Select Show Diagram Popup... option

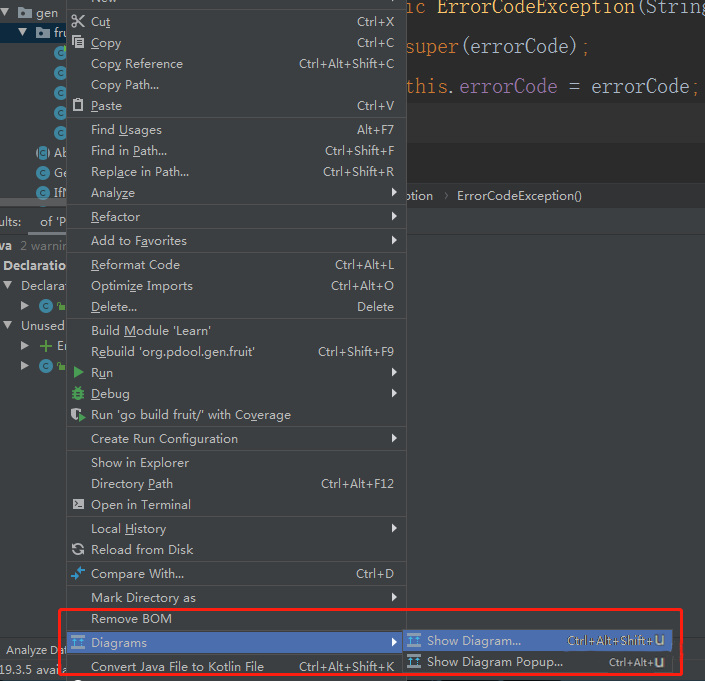click(x=494, y=662)
